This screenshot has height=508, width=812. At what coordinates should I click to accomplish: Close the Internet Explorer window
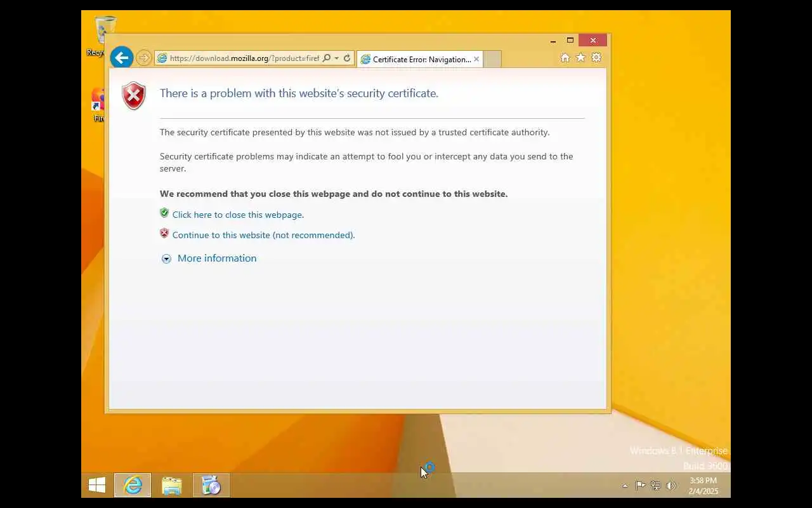593,41
